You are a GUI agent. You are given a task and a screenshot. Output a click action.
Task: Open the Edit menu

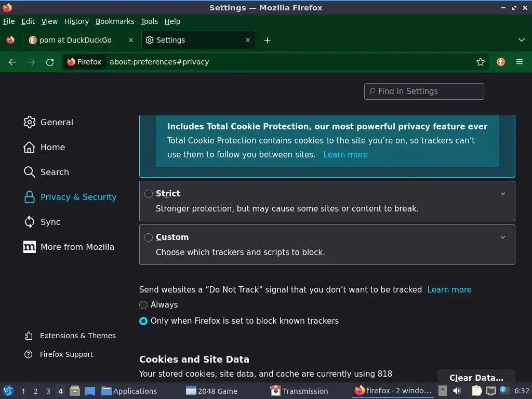click(x=28, y=21)
